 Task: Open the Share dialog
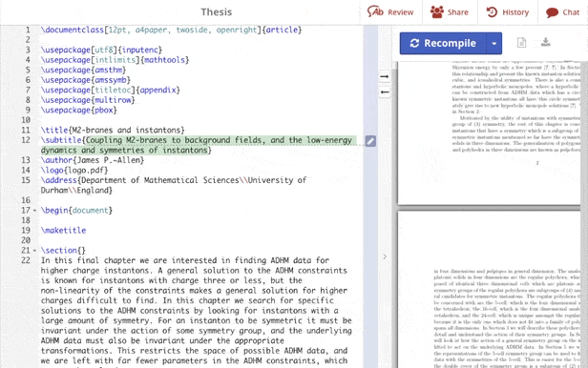(x=450, y=12)
